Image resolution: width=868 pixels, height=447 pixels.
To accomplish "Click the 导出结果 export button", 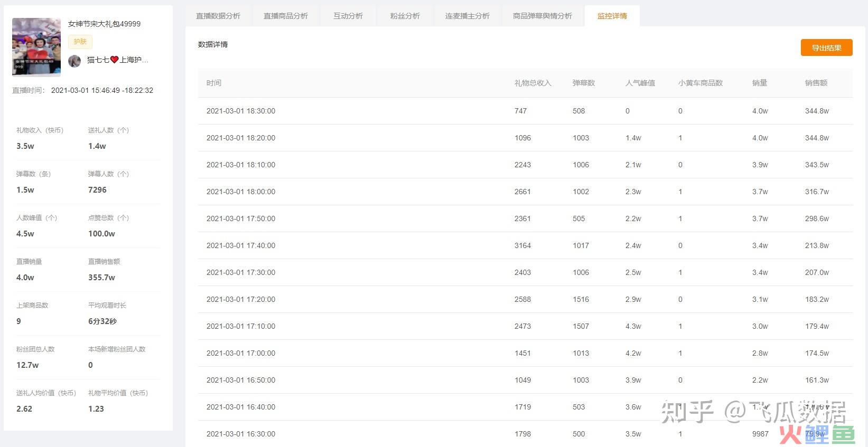I will click(x=827, y=47).
